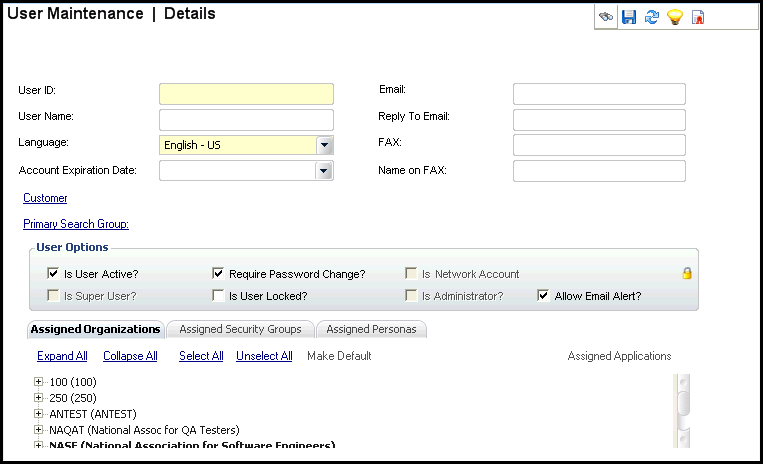Screen dimensions: 763x464
Task: Uncheck Require Password Change option
Action: click(218, 274)
